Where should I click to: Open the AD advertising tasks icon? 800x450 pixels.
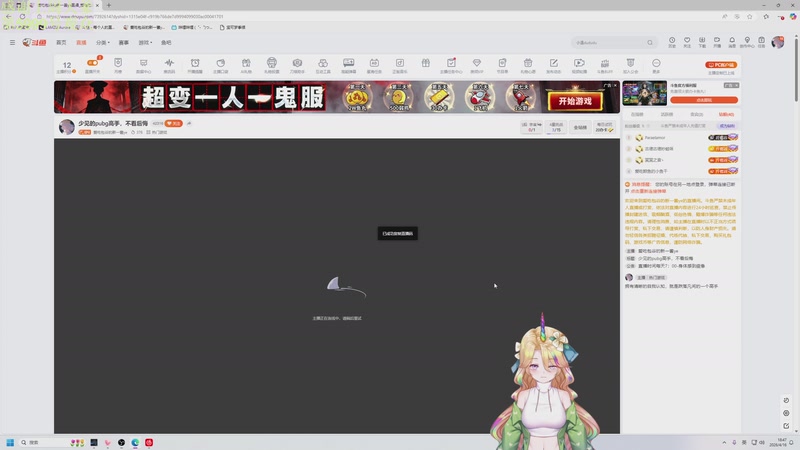click(374, 65)
